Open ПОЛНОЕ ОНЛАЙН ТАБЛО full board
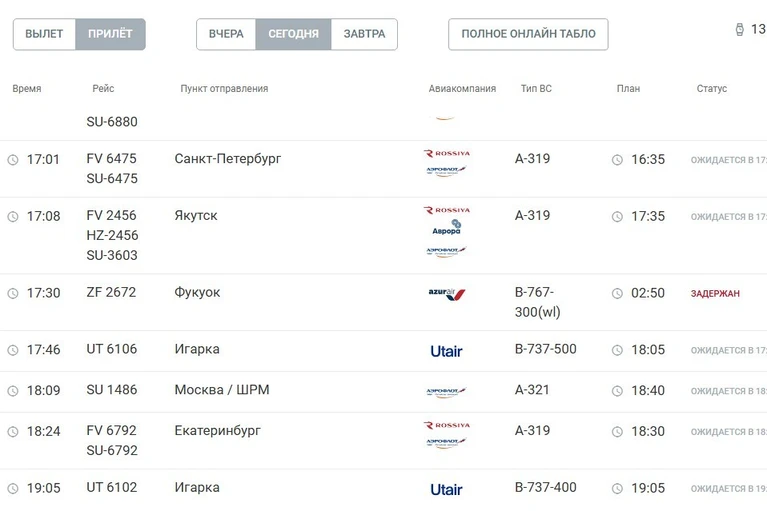 click(x=528, y=34)
